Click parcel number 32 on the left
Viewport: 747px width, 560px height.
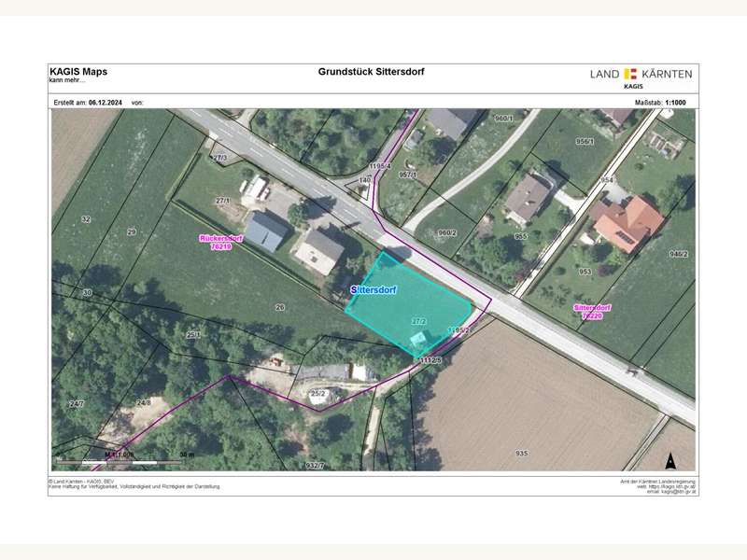pyautogui.click(x=85, y=219)
